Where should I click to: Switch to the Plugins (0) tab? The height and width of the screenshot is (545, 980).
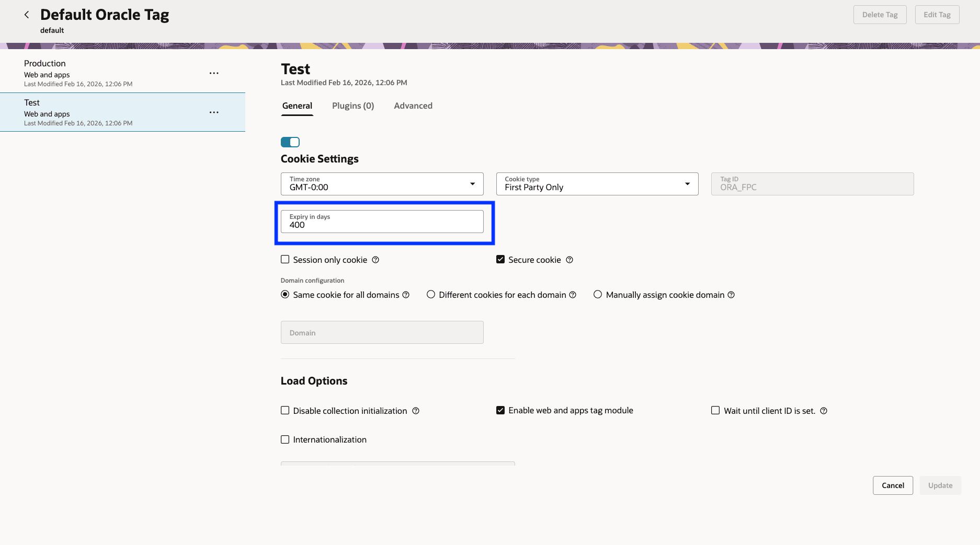tap(353, 106)
